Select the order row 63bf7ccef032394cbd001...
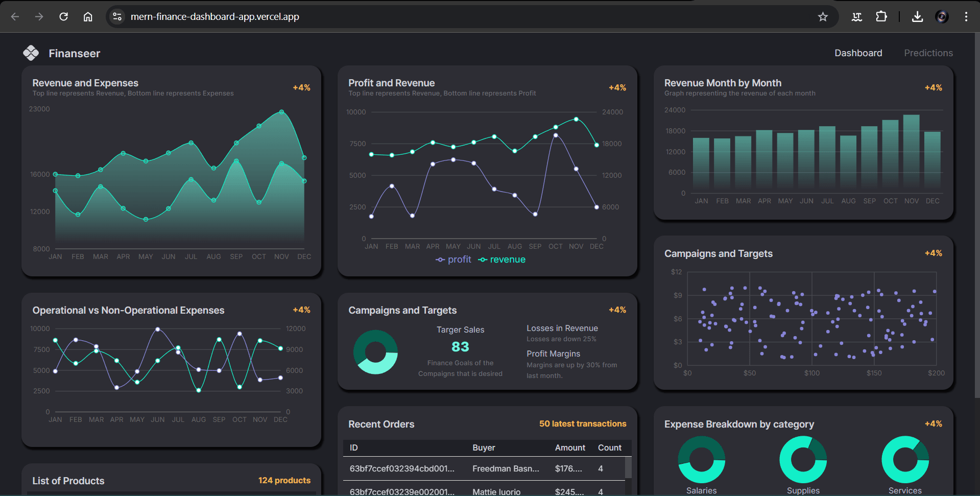 point(484,468)
